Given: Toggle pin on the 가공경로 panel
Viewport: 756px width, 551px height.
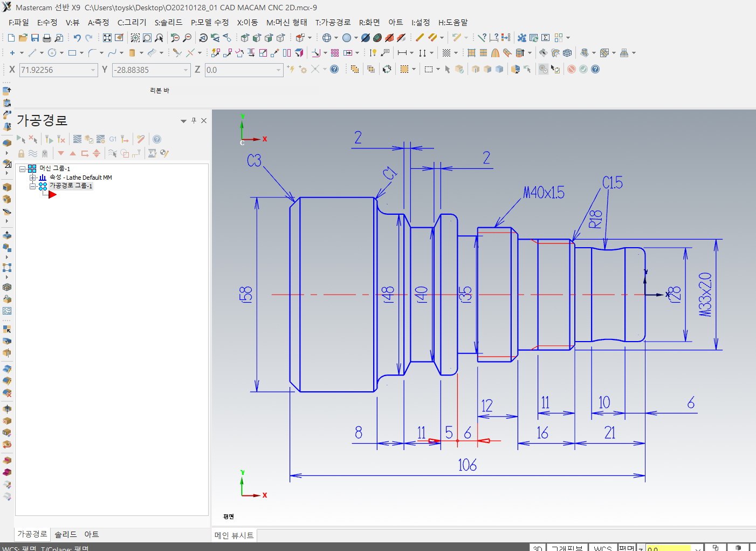Looking at the screenshot, I should [x=194, y=121].
